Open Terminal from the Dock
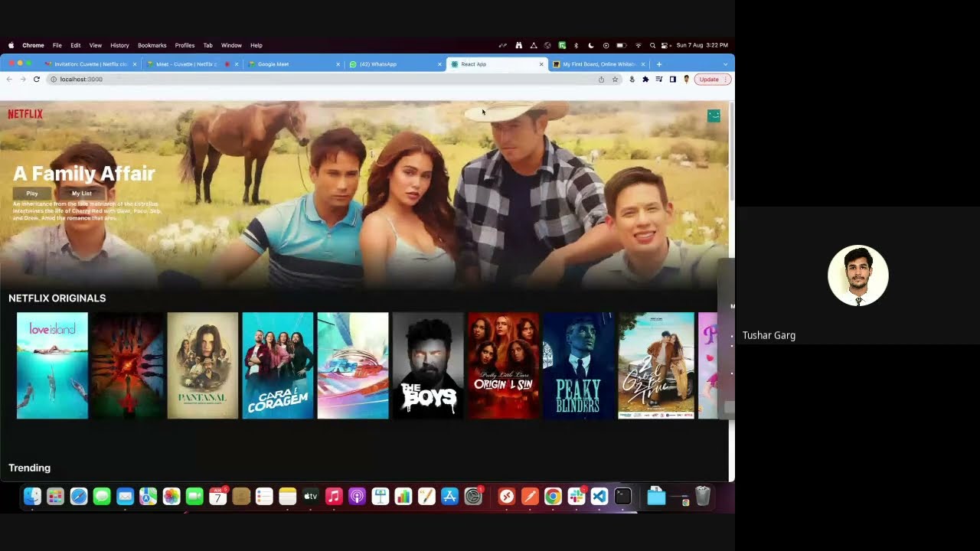The image size is (980, 551). pos(622,497)
